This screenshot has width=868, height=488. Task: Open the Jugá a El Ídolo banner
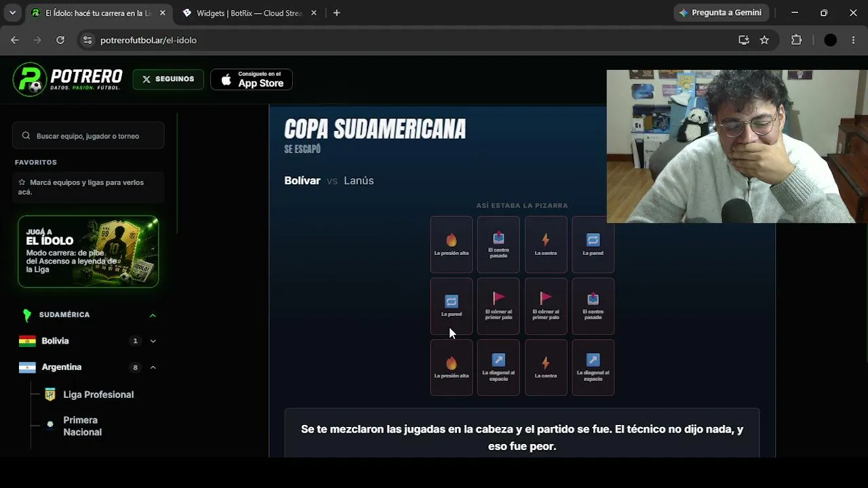pyautogui.click(x=88, y=251)
